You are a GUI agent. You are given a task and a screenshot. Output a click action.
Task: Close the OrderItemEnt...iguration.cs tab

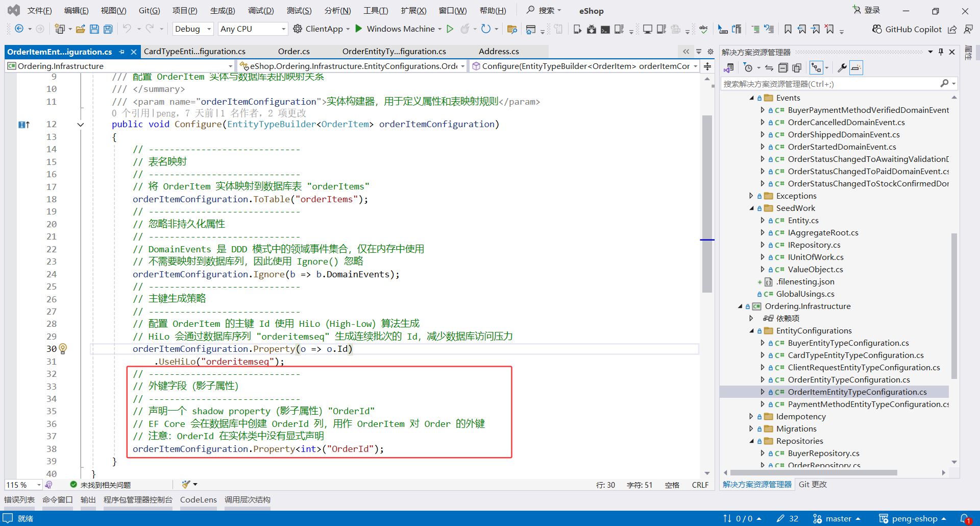tap(134, 52)
